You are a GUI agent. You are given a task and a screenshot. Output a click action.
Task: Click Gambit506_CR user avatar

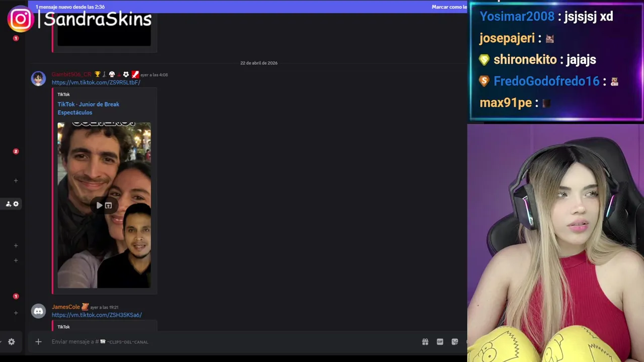click(39, 78)
